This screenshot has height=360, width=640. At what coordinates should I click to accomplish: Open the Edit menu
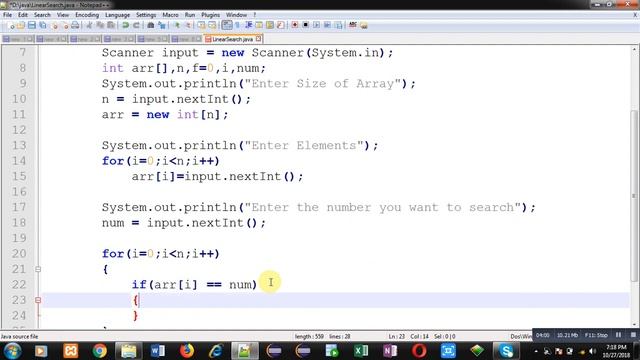point(23,15)
